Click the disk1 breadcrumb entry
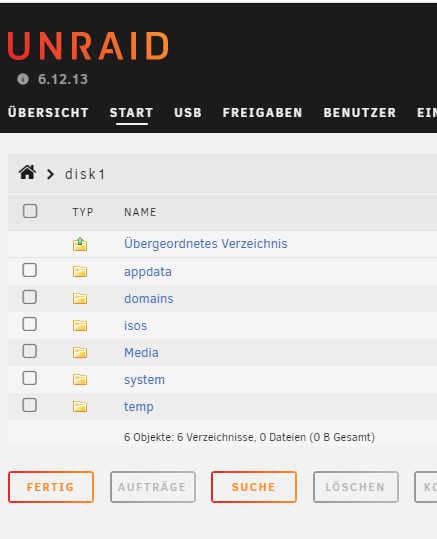The height and width of the screenshot is (539, 437). tap(85, 174)
